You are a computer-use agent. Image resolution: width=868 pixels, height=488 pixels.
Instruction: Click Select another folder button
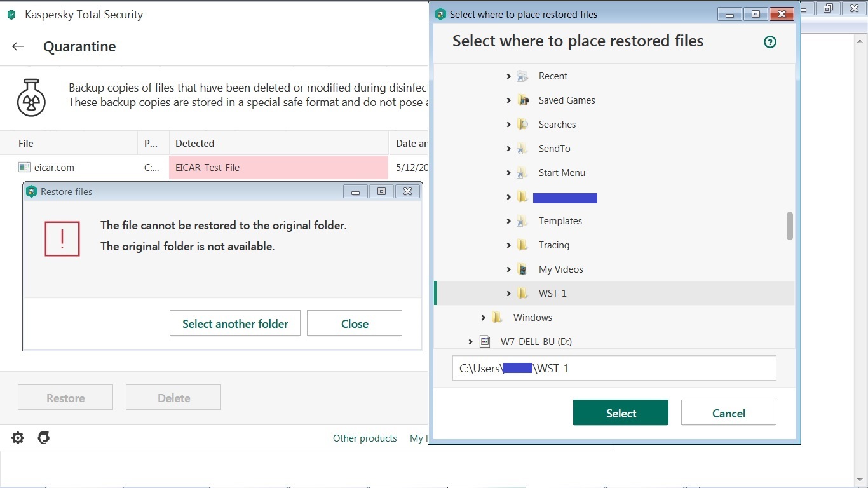pos(235,323)
